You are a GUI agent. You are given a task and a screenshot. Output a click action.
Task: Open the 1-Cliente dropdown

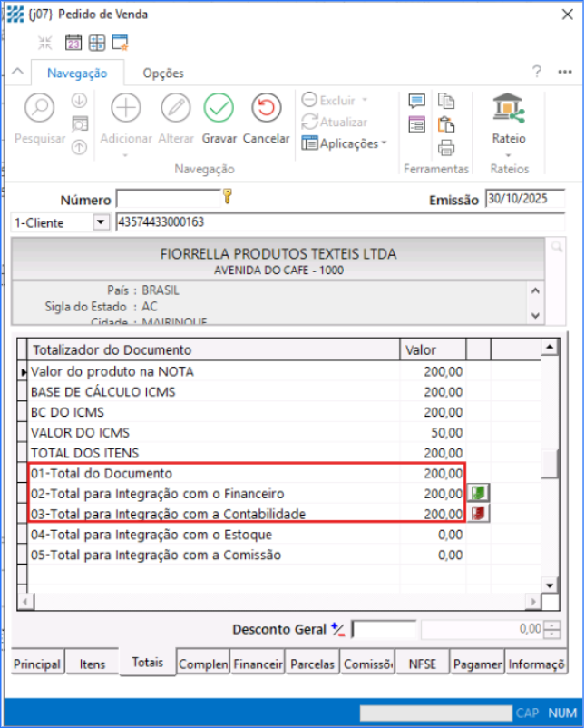click(100, 222)
